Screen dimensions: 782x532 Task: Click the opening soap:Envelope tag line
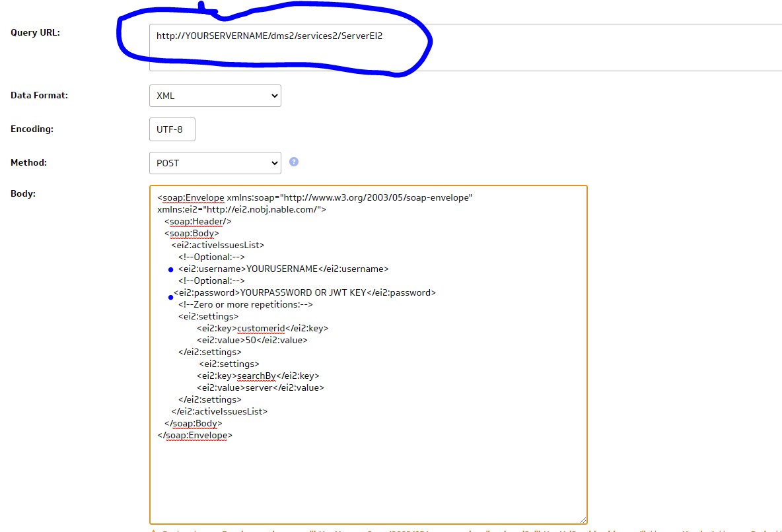[x=314, y=198]
